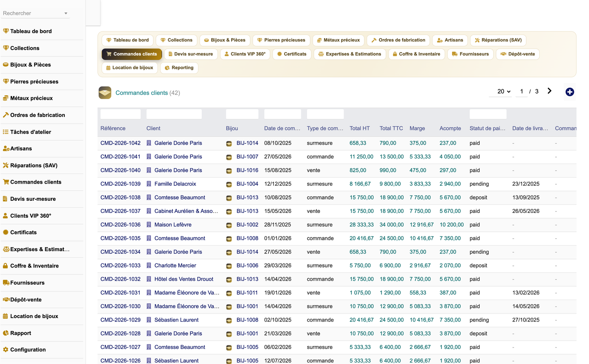Click the Commandes clients module box icon
The height and width of the screenshot is (364, 589).
(105, 92)
